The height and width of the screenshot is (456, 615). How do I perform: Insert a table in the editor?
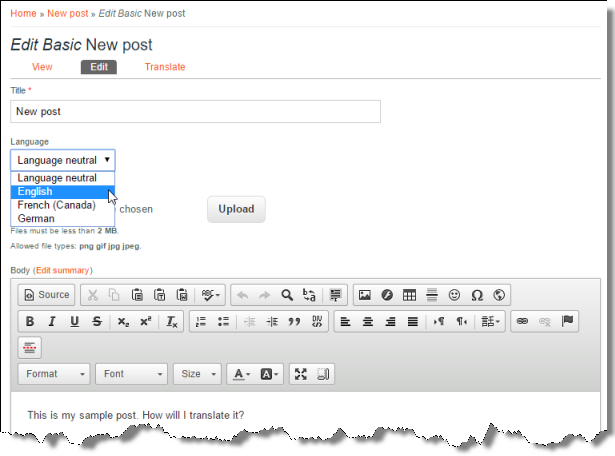[409, 295]
